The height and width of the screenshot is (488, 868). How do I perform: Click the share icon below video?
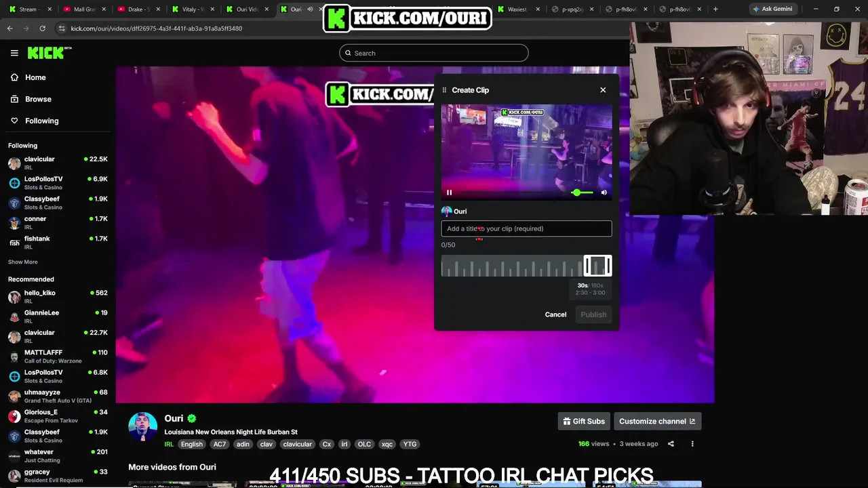671,444
